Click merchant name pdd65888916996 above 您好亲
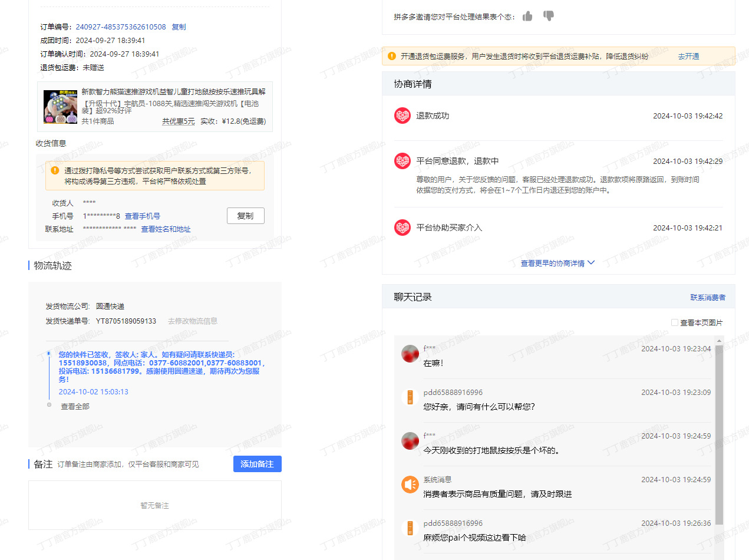 click(453, 393)
